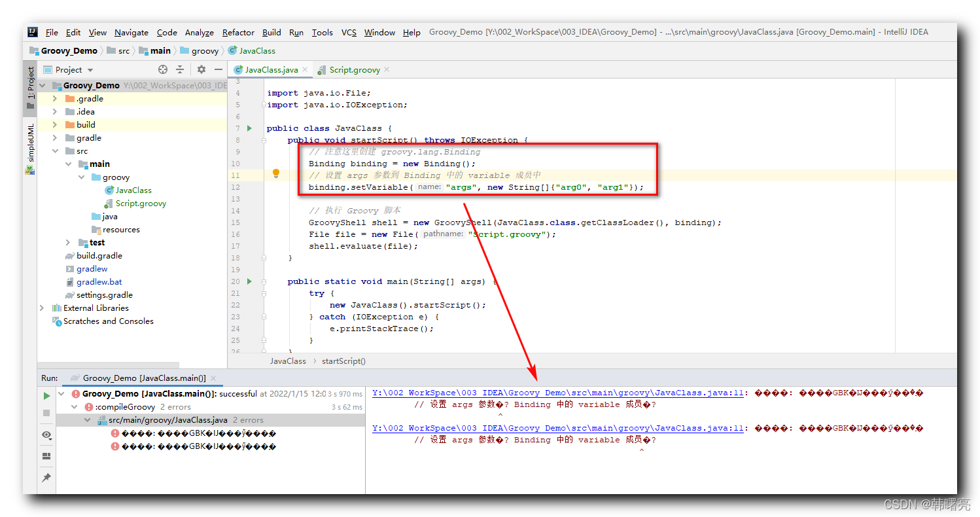
Task: Click startScript() in editor breadcrumb bar
Action: click(343, 361)
